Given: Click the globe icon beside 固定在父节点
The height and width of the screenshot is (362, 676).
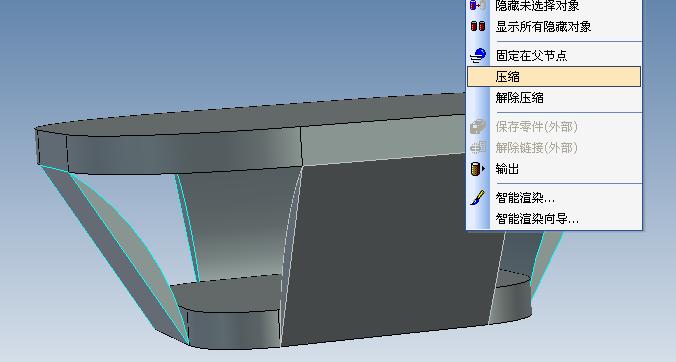Looking at the screenshot, I should (478, 55).
